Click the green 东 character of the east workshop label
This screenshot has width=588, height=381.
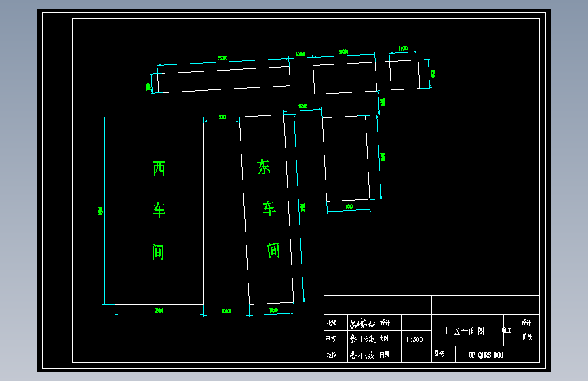pyautogui.click(x=264, y=167)
